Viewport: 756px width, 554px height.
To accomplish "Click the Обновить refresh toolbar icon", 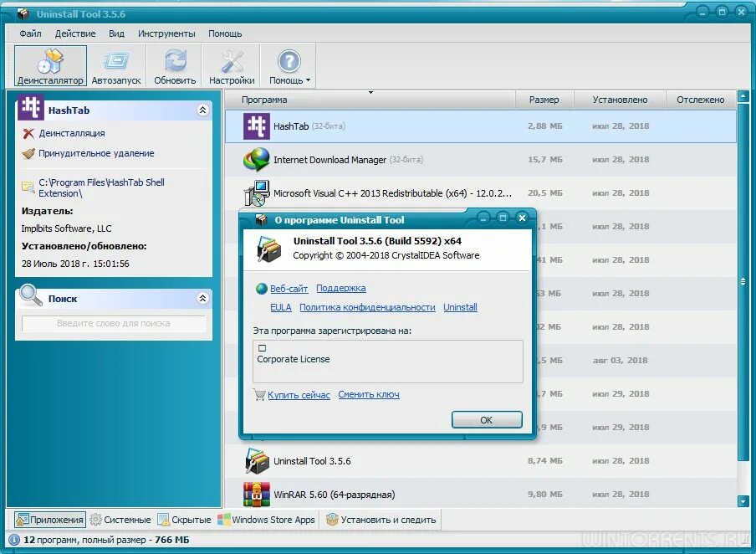I will pyautogui.click(x=175, y=61).
